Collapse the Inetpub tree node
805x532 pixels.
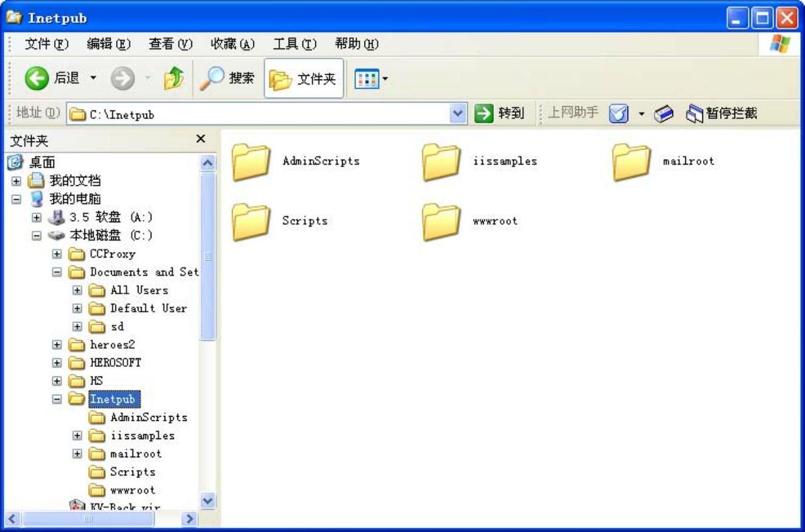[x=57, y=400]
